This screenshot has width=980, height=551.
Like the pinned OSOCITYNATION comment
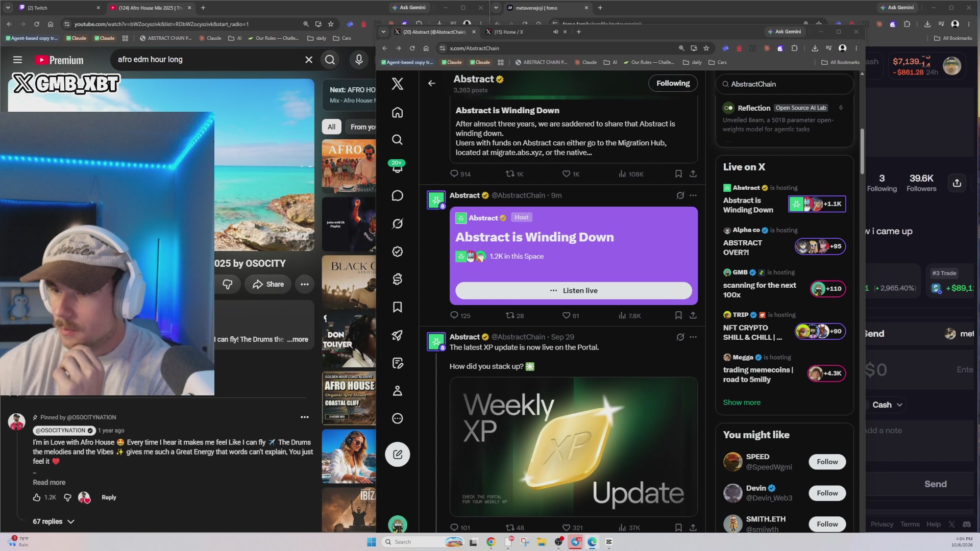(37, 497)
